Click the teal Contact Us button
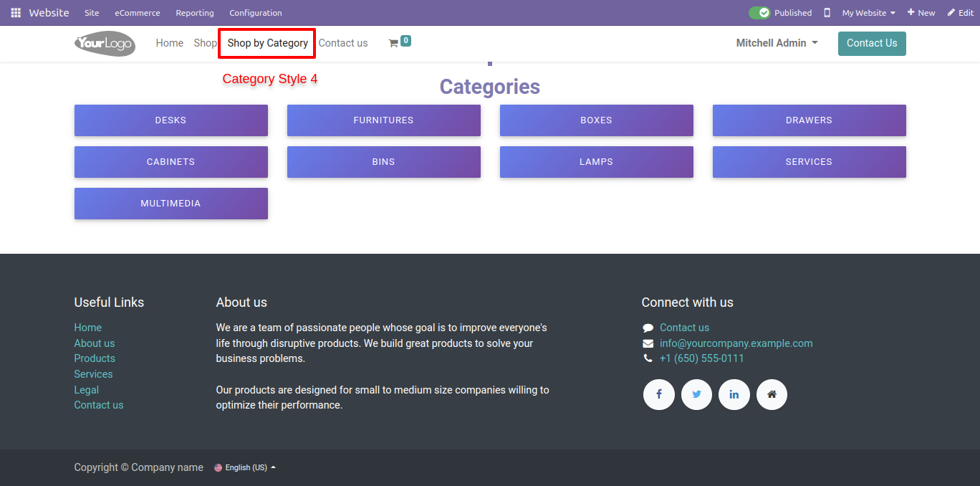This screenshot has height=486, width=980. coord(872,43)
